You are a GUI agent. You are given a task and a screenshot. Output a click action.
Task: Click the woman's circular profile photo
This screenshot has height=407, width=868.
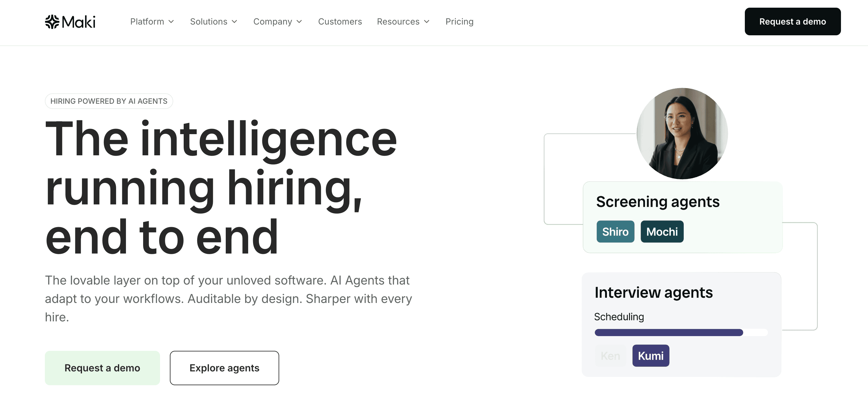point(682,132)
